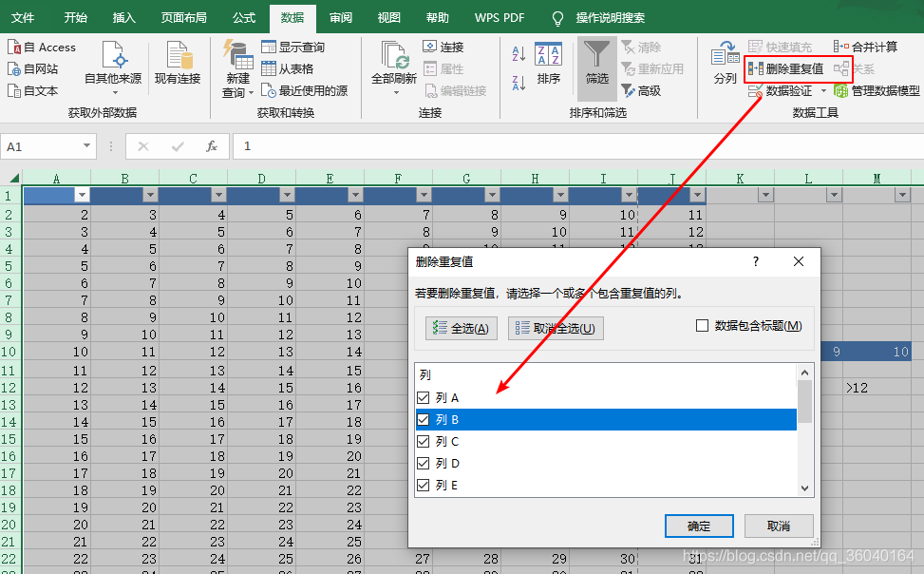Enable the 数据包含标题 checkbox
Viewport: 924px width, 574px height.
tap(701, 325)
